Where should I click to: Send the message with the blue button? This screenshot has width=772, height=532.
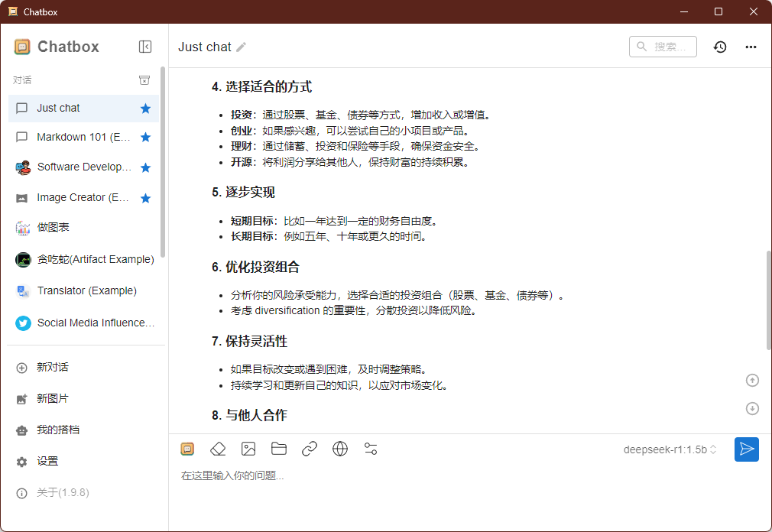tap(747, 449)
